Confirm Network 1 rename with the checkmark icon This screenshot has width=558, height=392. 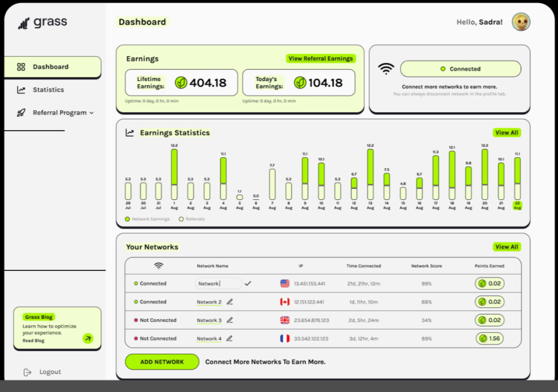click(x=247, y=283)
